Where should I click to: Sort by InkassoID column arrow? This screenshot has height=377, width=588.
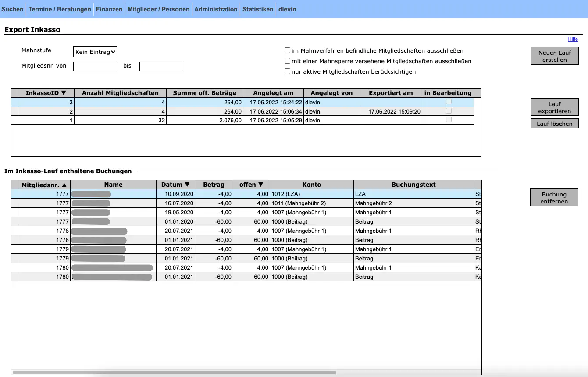point(64,93)
